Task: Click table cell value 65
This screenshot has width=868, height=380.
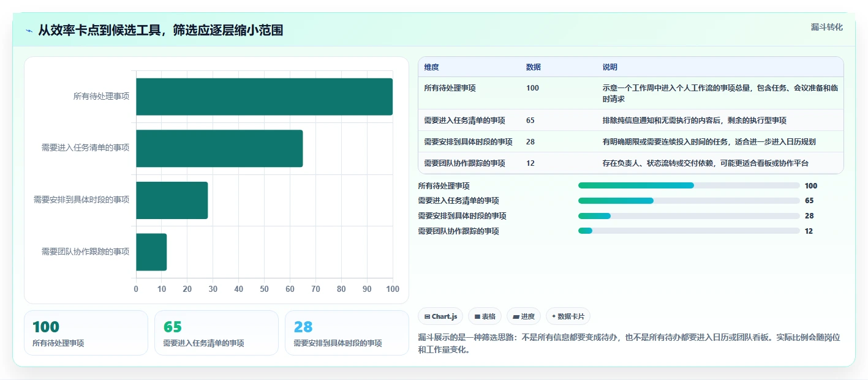Action: [530, 121]
